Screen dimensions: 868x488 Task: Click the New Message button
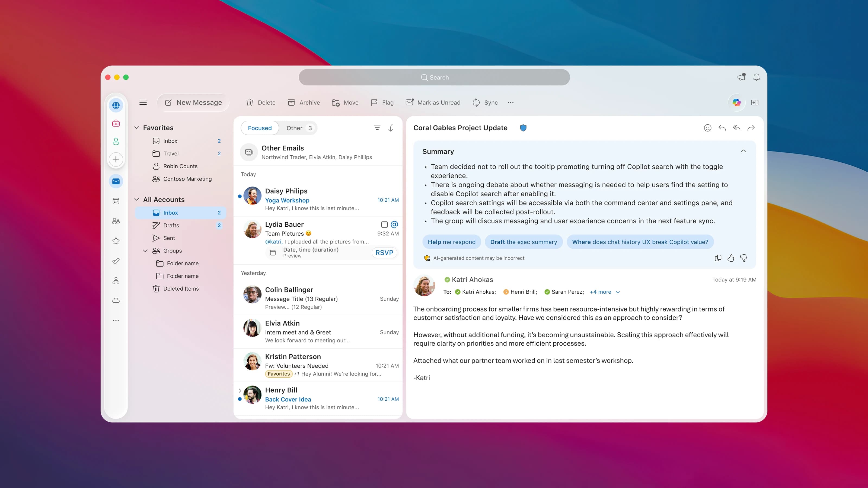click(x=193, y=102)
